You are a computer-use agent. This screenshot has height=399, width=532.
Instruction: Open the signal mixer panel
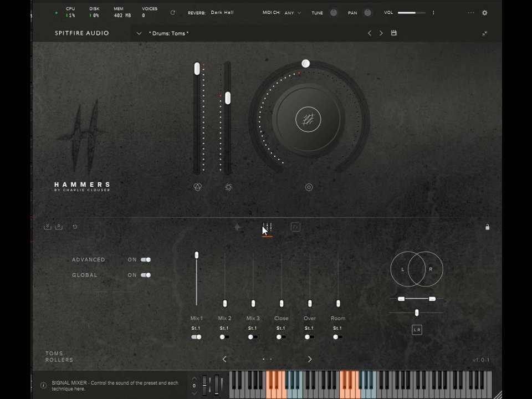pos(268,227)
